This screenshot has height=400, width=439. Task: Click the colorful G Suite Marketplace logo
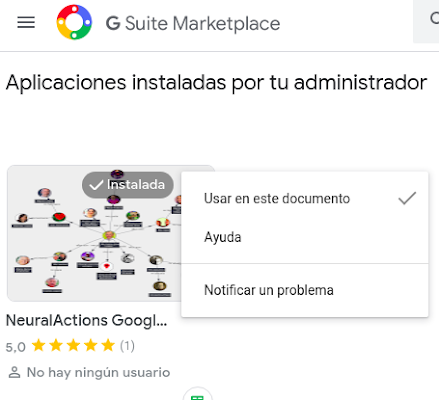[x=74, y=22]
